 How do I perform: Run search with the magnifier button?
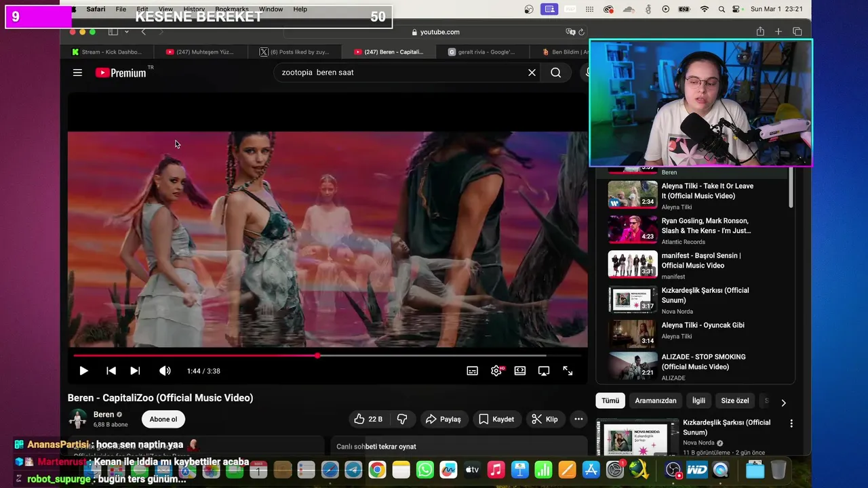pos(556,73)
